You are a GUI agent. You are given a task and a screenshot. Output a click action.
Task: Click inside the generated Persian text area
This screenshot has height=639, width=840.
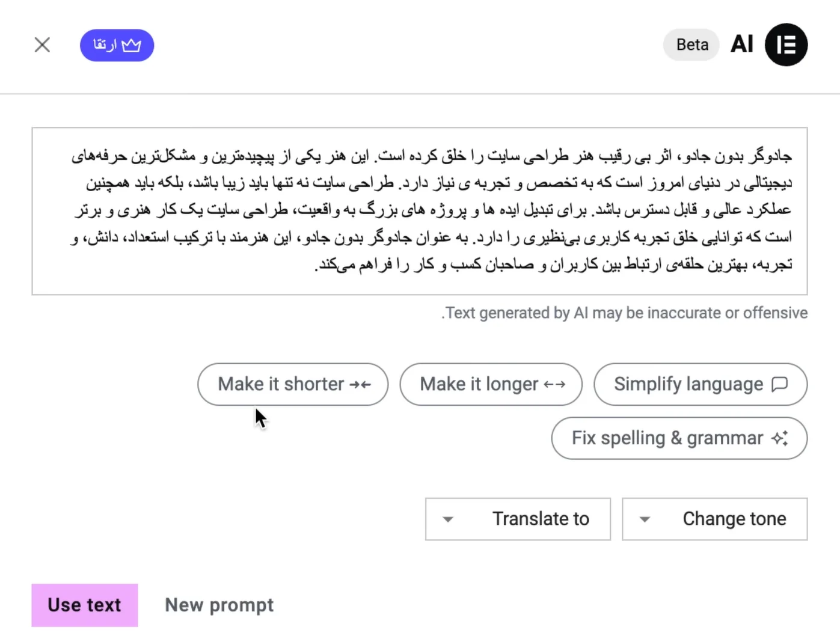[419, 209]
